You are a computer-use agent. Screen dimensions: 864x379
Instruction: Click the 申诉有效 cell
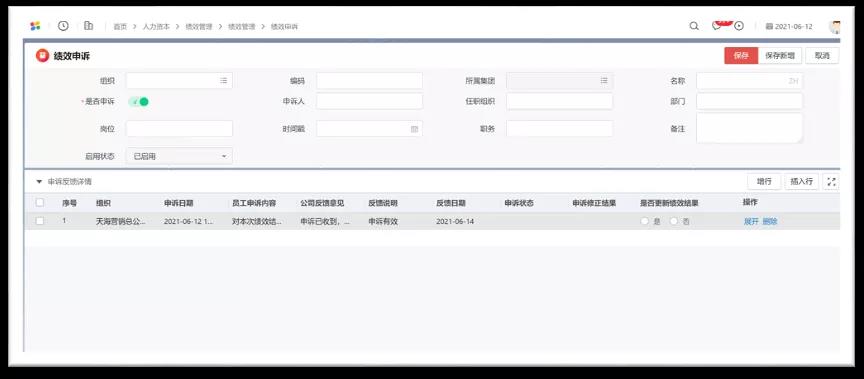click(x=383, y=221)
